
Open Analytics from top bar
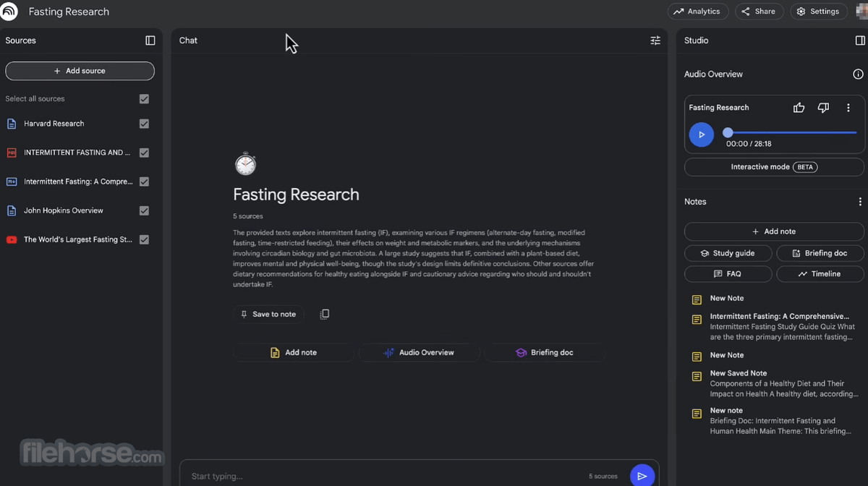pyautogui.click(x=697, y=12)
